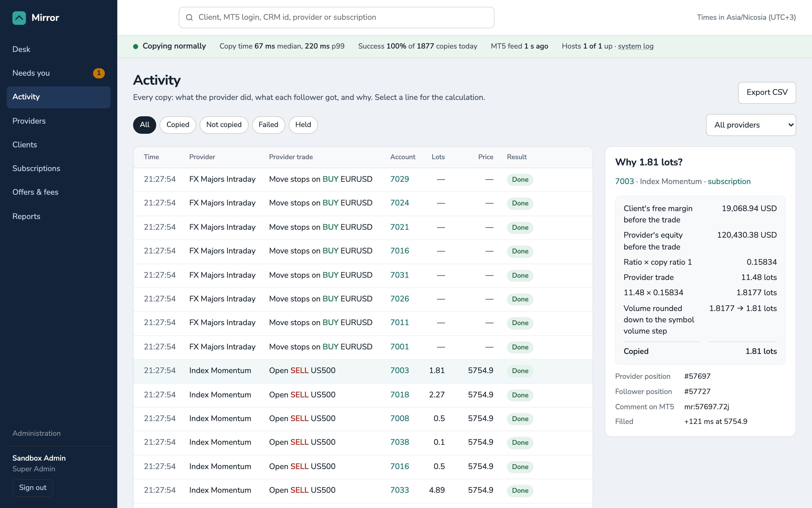Open Subscriptions in the sidebar
The height and width of the screenshot is (508, 812).
pos(59,168)
